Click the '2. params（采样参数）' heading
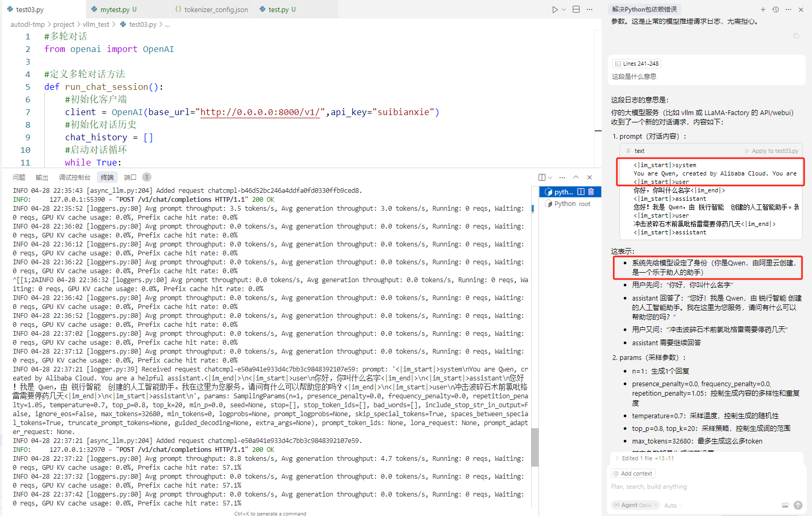This screenshot has width=812, height=516. [x=649, y=357]
